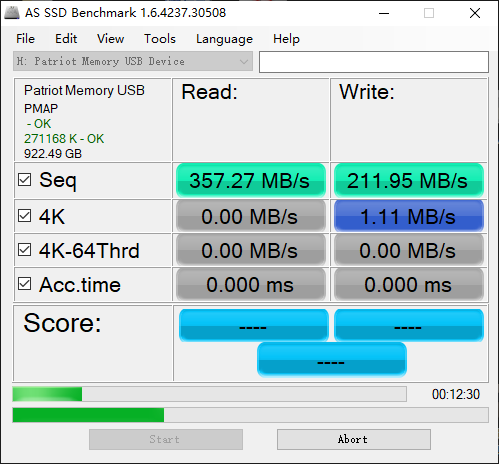499x464 pixels.
Task: Click the lower overall progress bar
Action: pos(250,415)
